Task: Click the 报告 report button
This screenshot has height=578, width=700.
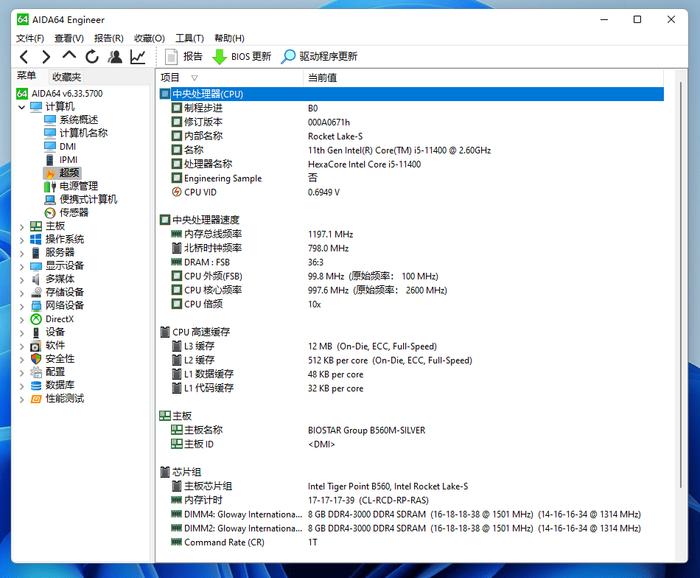Action: (x=183, y=57)
